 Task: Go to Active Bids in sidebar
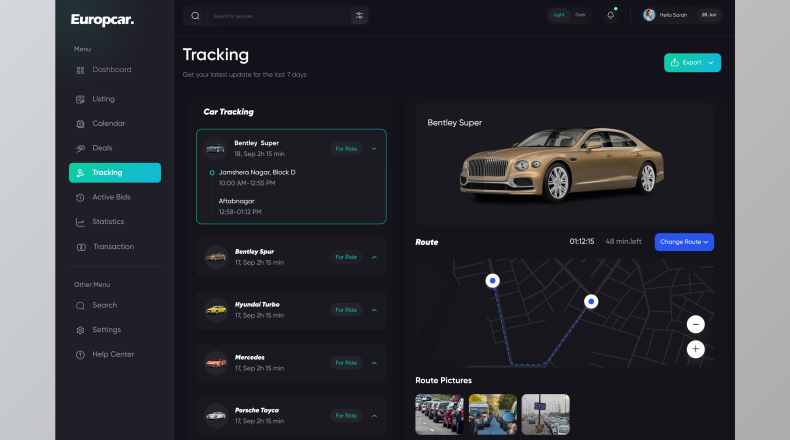pyautogui.click(x=111, y=197)
